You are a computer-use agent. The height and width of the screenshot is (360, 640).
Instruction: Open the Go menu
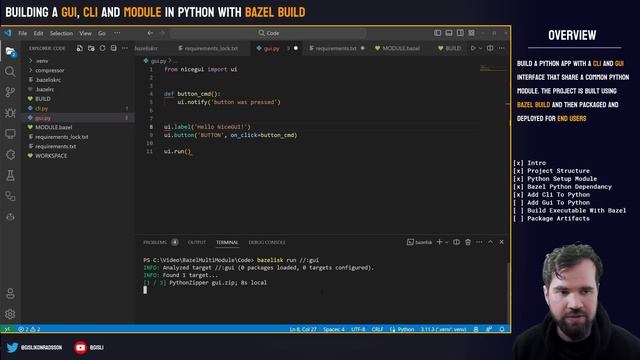[102, 33]
